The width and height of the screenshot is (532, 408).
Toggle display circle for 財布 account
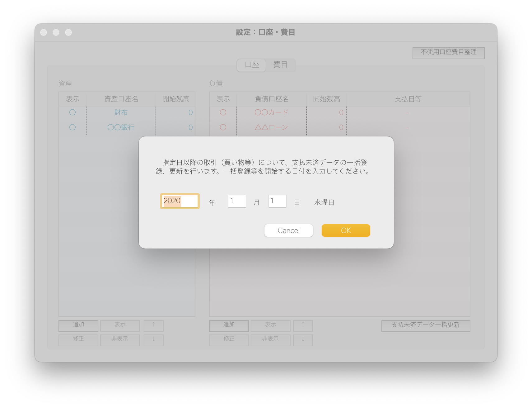[x=72, y=112]
